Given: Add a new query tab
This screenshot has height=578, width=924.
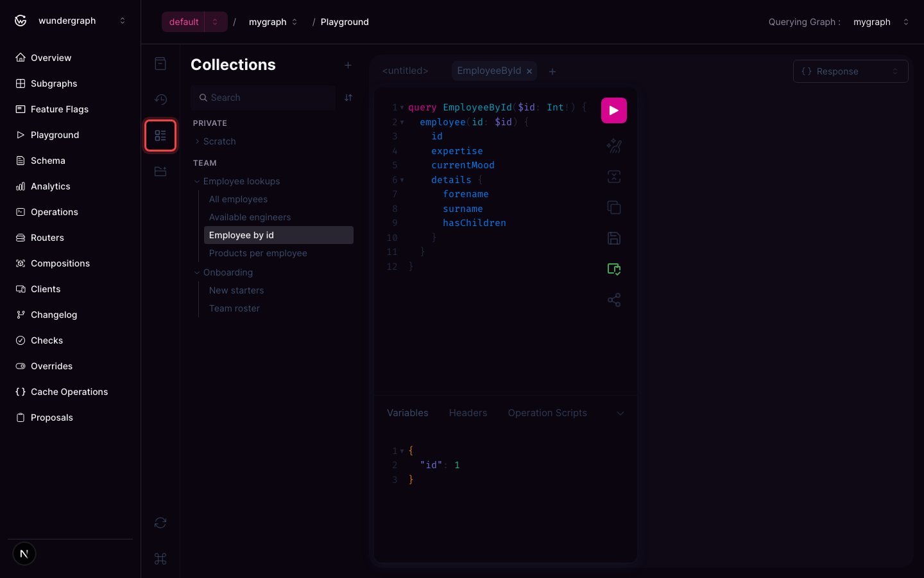Looking at the screenshot, I should click(552, 71).
